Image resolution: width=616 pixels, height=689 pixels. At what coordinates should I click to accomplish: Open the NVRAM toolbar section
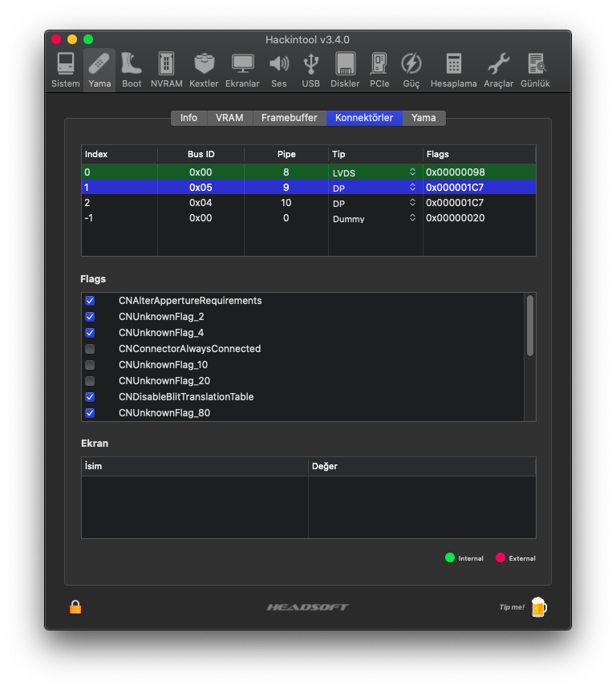(166, 70)
